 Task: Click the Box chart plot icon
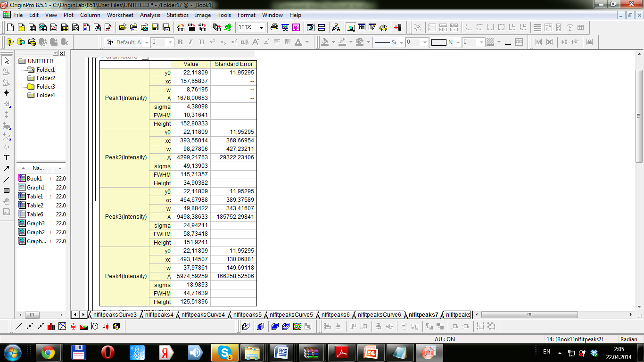[x=74, y=326]
